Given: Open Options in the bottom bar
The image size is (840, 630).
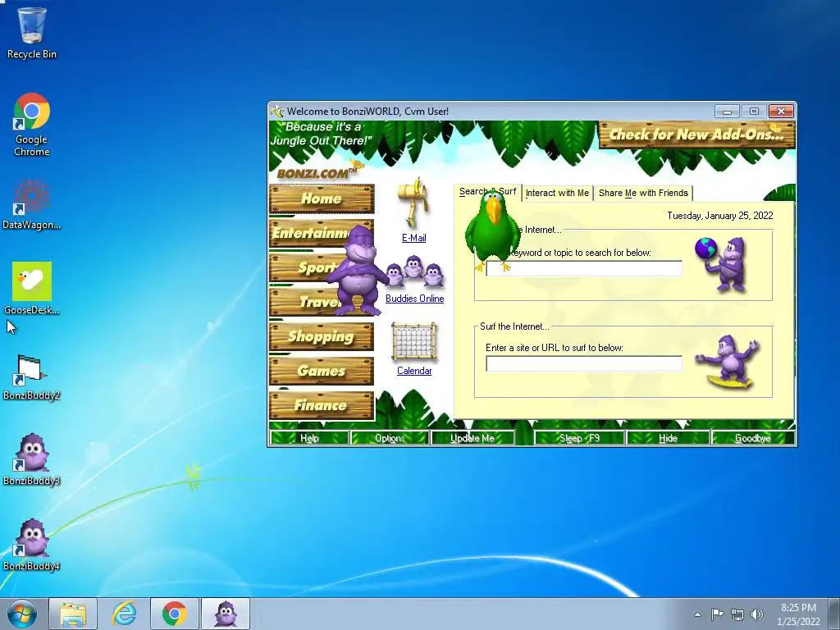Looking at the screenshot, I should click(390, 438).
